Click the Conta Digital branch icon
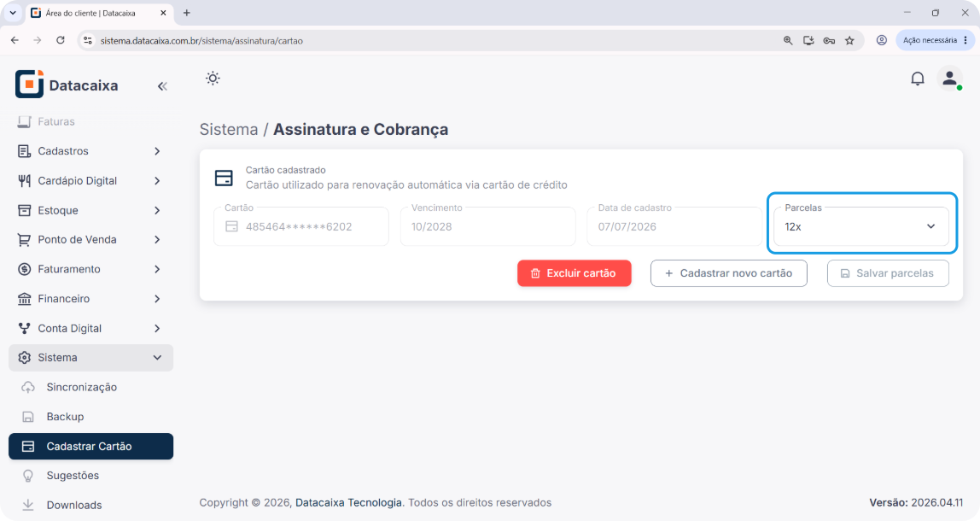The width and height of the screenshot is (980, 521). point(24,328)
